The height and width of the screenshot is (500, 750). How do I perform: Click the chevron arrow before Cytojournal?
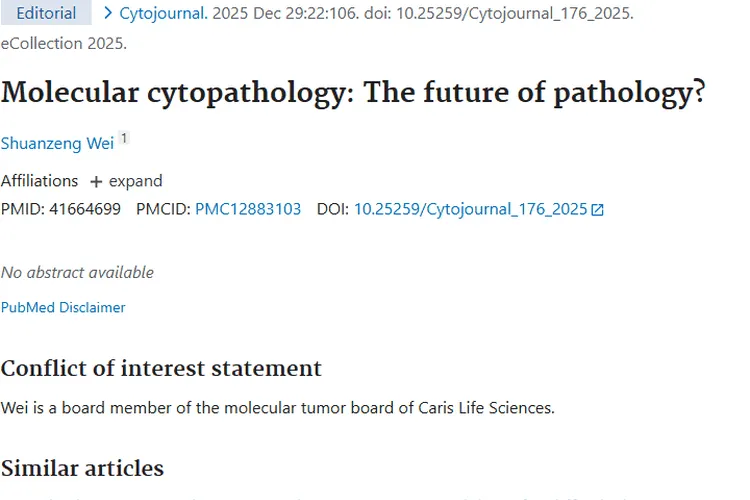[107, 13]
